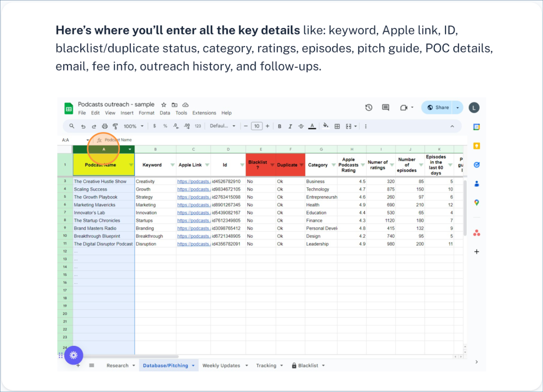The width and height of the screenshot is (543, 392).
Task: Open the Share options dropdown arrow
Action: click(458, 108)
